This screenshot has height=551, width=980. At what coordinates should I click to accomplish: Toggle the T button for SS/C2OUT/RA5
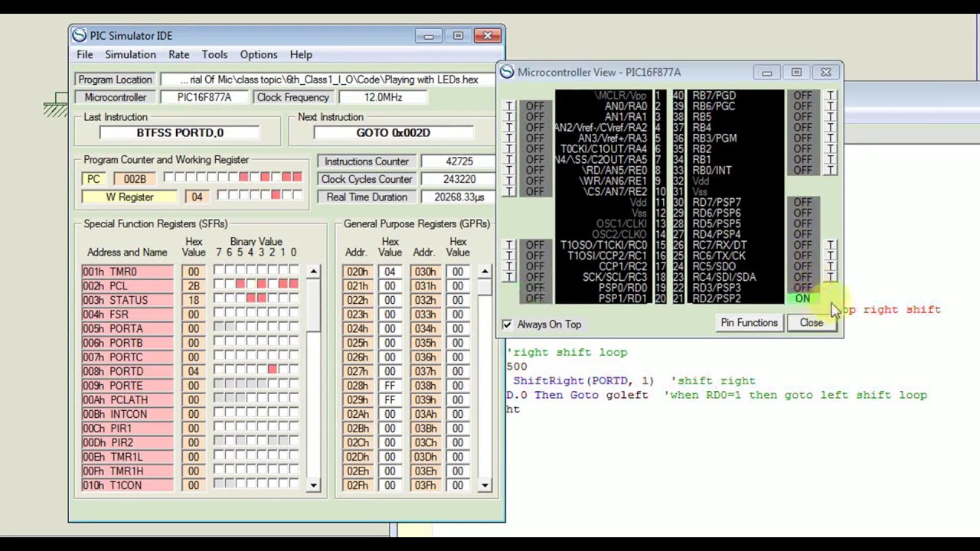509,160
